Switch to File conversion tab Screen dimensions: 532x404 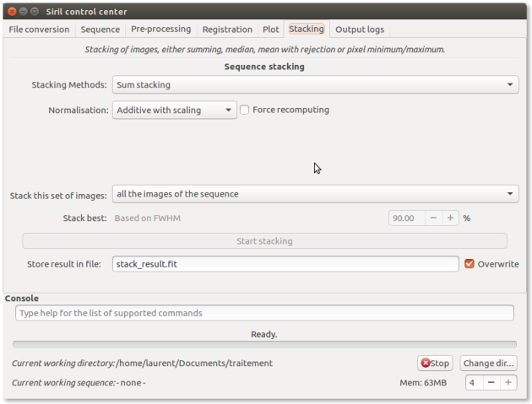[x=39, y=30]
